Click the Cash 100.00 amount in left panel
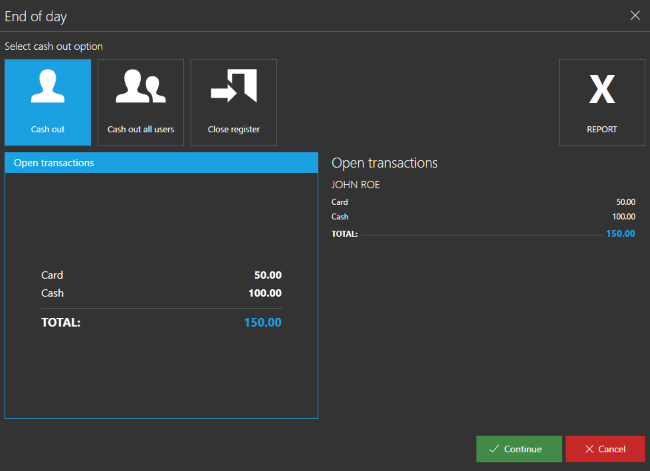The width and height of the screenshot is (650, 471). (x=265, y=293)
